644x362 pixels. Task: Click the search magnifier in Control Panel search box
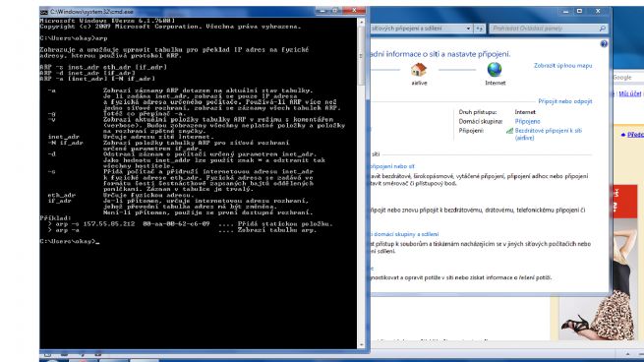point(602,29)
